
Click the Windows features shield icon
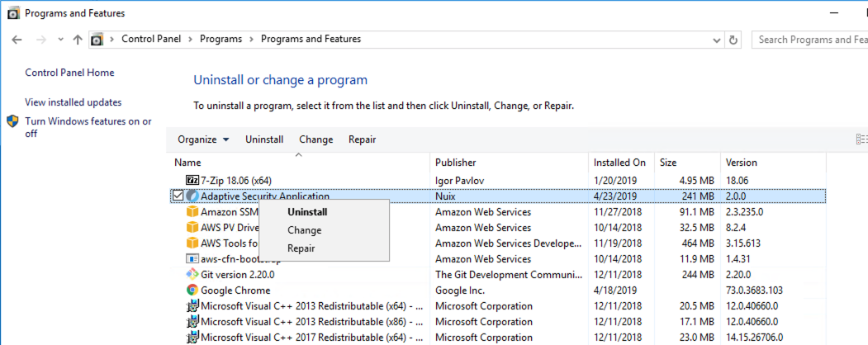point(12,121)
